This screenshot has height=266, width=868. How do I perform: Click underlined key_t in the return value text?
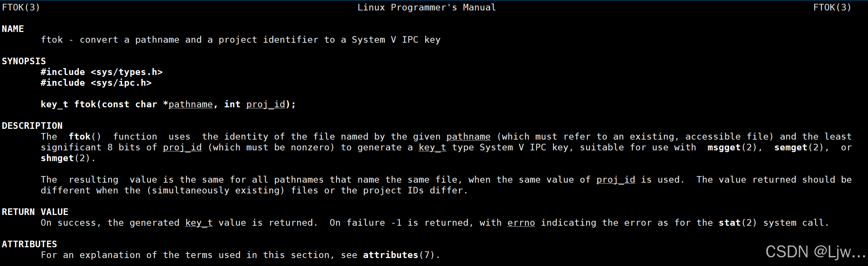[199, 223]
